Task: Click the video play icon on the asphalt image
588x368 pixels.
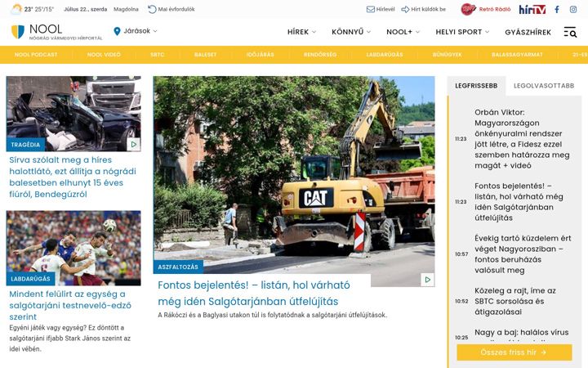Action: coord(427,280)
